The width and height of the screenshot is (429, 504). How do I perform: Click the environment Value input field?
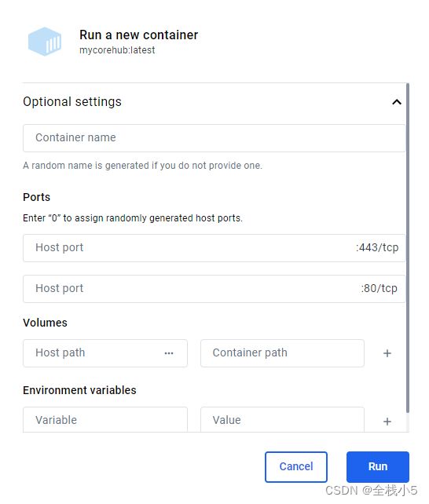point(282,420)
